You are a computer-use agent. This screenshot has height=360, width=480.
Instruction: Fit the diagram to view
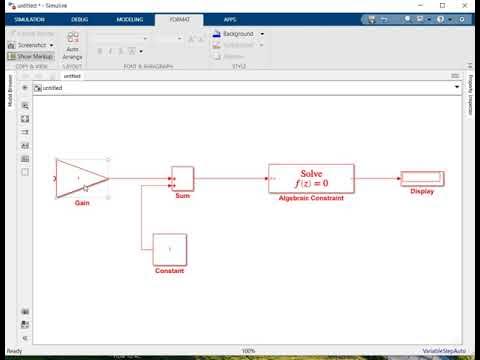click(25, 119)
